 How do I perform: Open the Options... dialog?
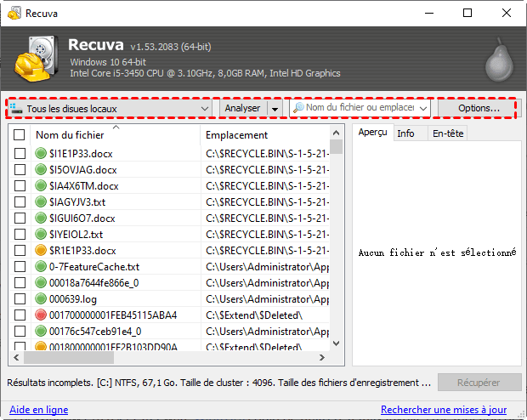coord(479,108)
